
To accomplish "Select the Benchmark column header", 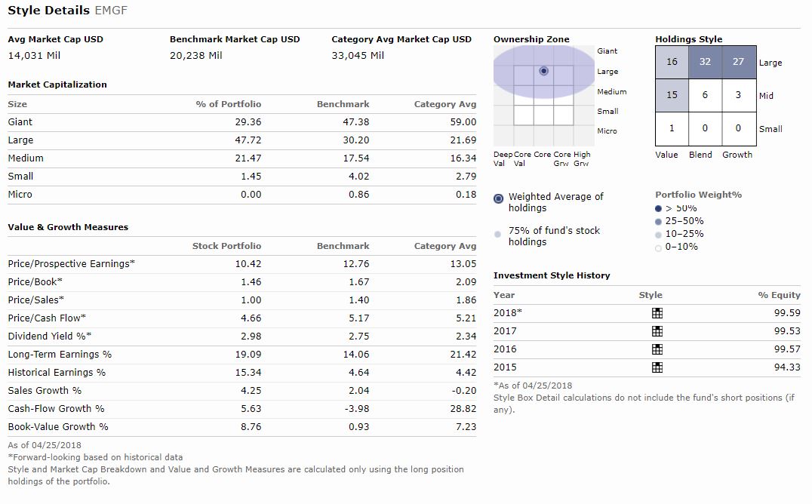I will pos(343,104).
